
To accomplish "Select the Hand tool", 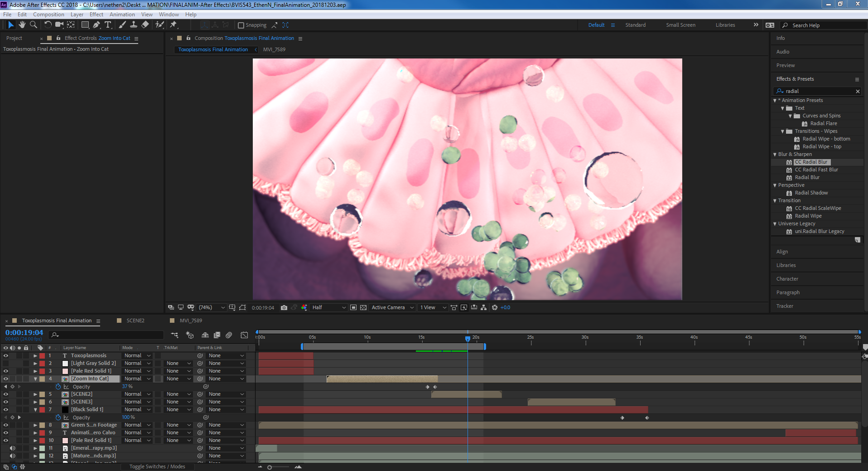I will (22, 25).
